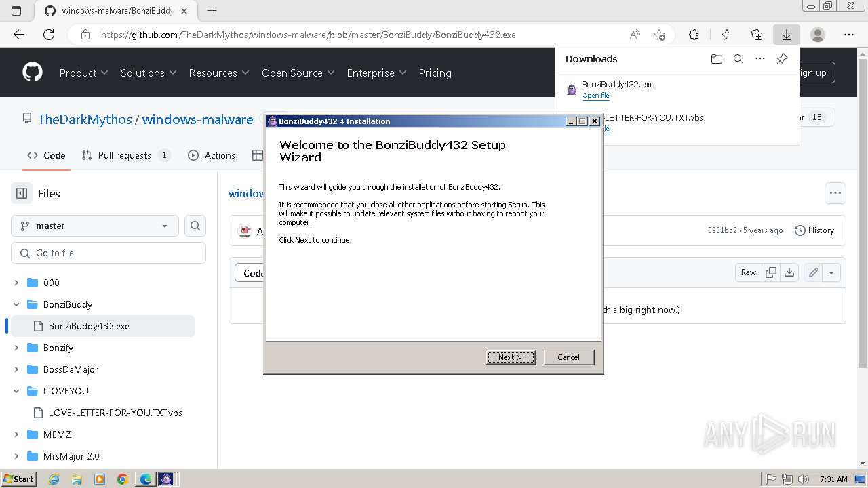Open the Collections icon
This screenshot has width=868, height=488.
pyautogui.click(x=757, y=35)
